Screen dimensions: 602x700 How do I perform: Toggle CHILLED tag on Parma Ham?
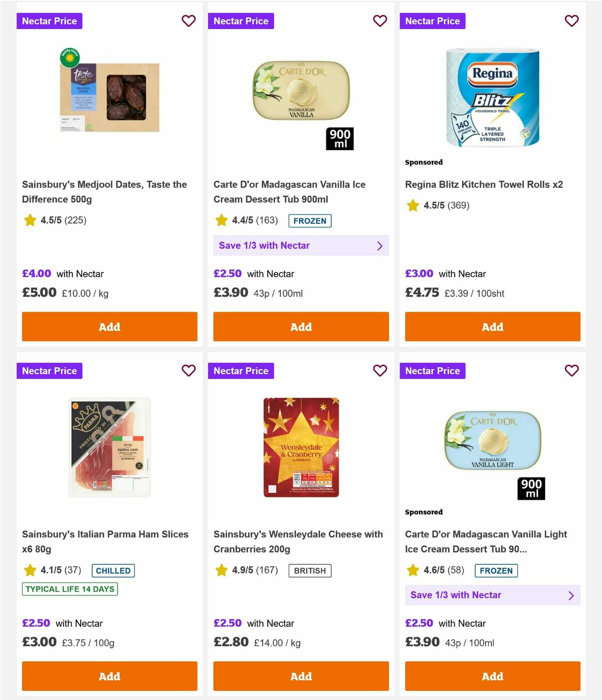113,571
